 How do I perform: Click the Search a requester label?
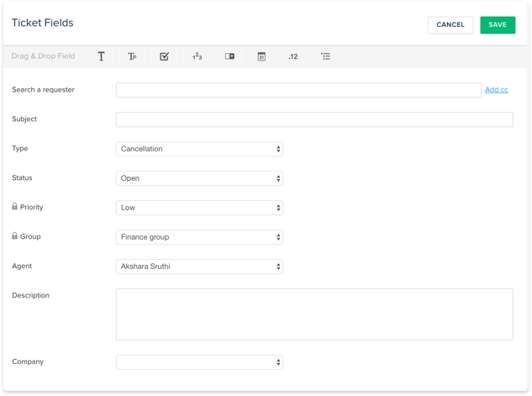(43, 90)
